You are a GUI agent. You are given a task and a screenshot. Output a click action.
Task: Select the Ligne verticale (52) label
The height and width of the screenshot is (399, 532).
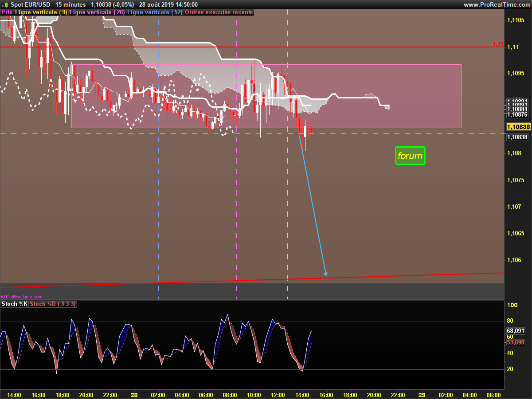155,12
